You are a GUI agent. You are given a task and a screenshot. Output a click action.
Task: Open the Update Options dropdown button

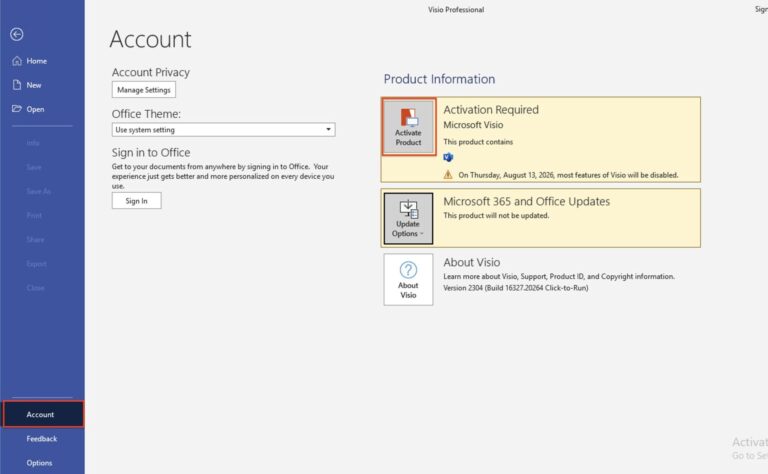pos(408,218)
